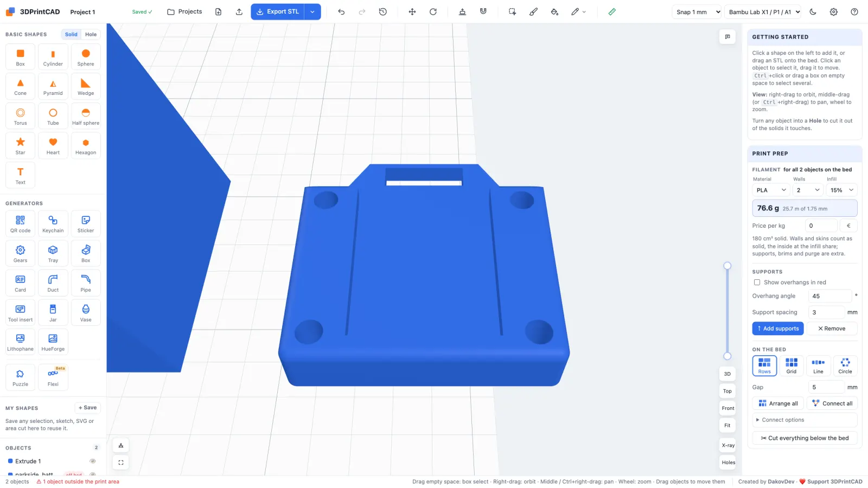Toggle Holes display in viewport
The height and width of the screenshot is (488, 868).
click(728, 463)
